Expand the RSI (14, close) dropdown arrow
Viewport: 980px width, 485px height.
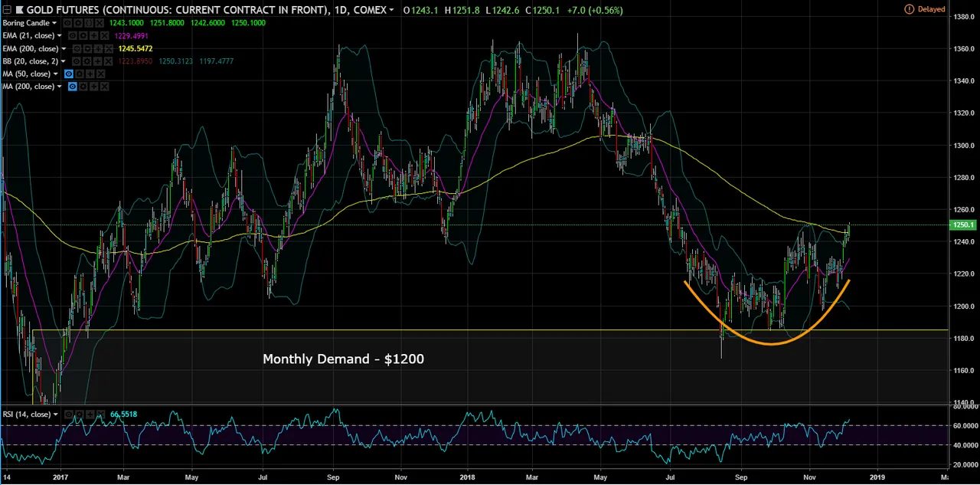56,415
